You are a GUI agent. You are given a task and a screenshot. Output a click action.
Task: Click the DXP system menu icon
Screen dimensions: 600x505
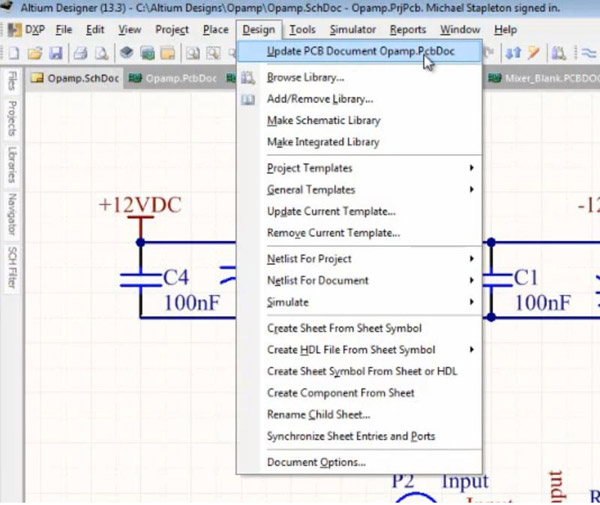point(15,30)
